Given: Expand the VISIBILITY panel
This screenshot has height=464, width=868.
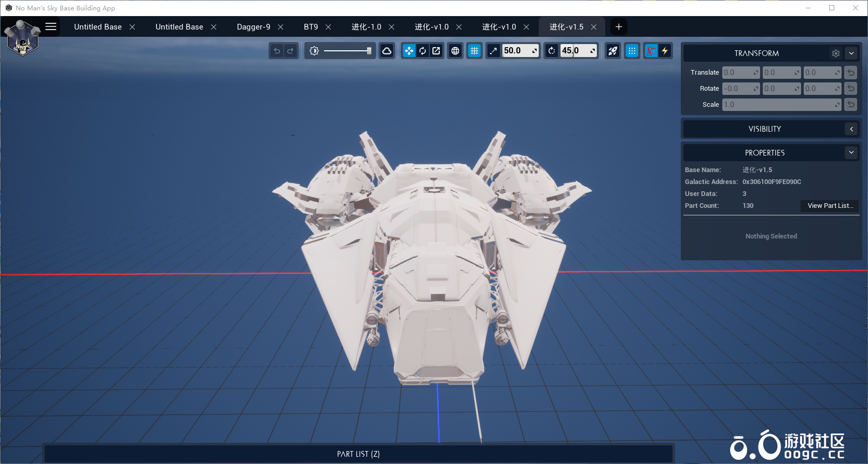Looking at the screenshot, I should 851,129.
